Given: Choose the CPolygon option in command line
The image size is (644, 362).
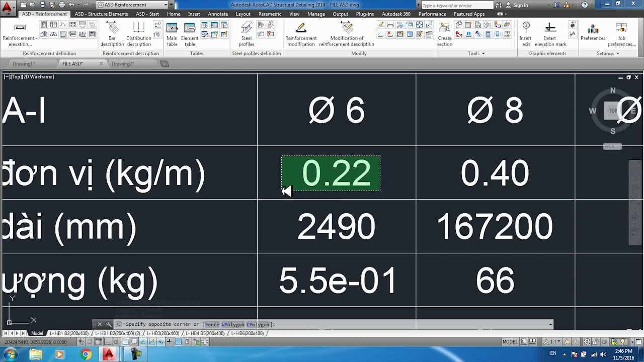Looking at the screenshot, I should click(x=258, y=325).
